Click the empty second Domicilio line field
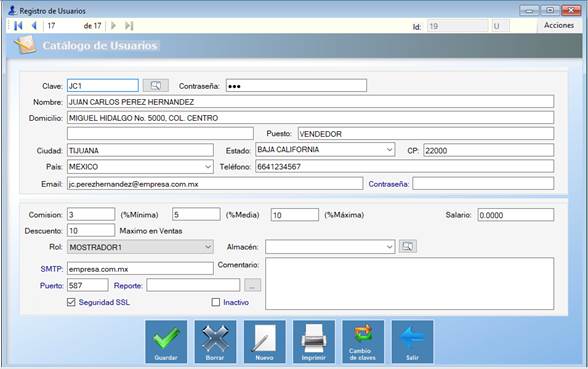The height and width of the screenshot is (369, 588). [x=160, y=134]
